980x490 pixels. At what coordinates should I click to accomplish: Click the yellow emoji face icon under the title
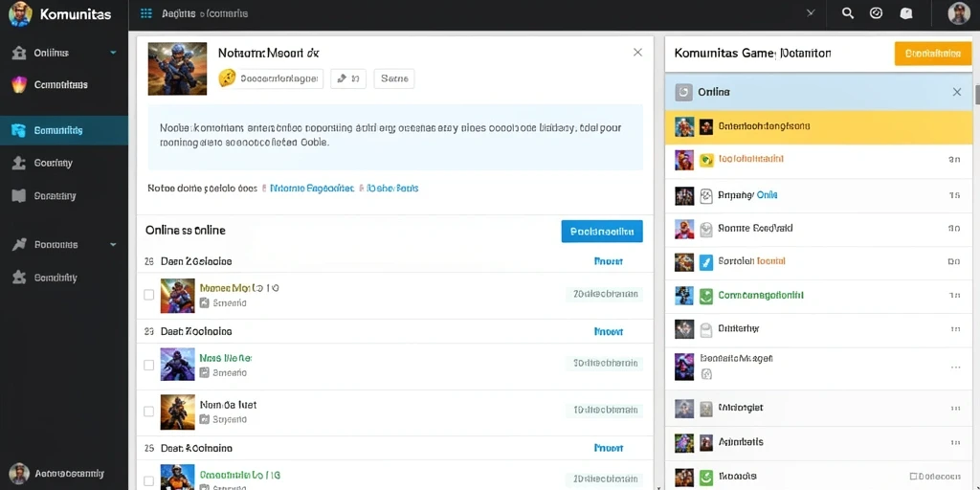click(226, 78)
